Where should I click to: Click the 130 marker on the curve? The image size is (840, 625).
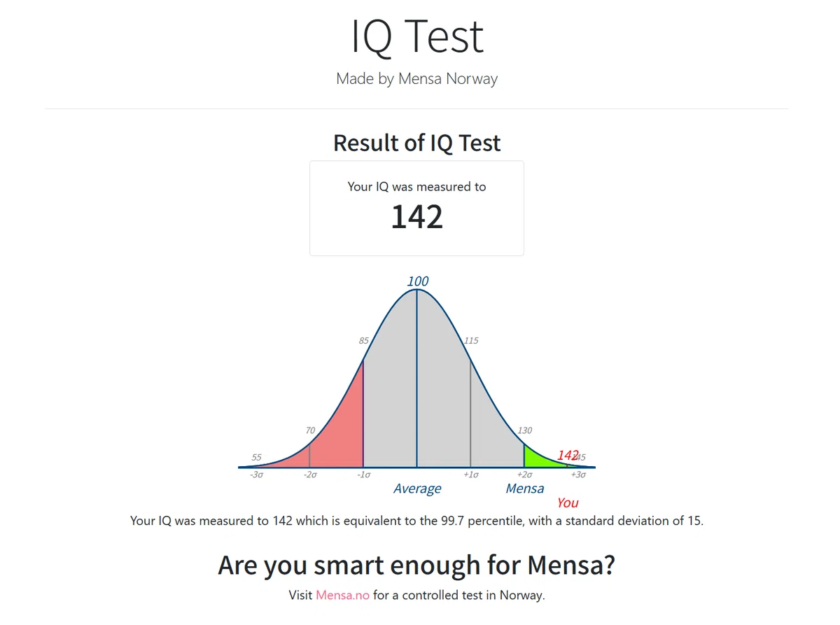point(525,430)
